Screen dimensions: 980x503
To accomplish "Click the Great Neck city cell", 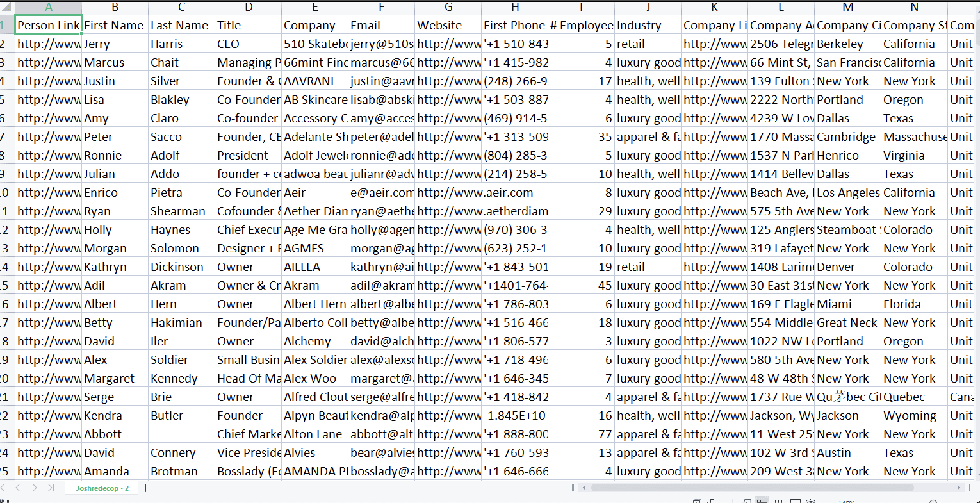I will [848, 323].
